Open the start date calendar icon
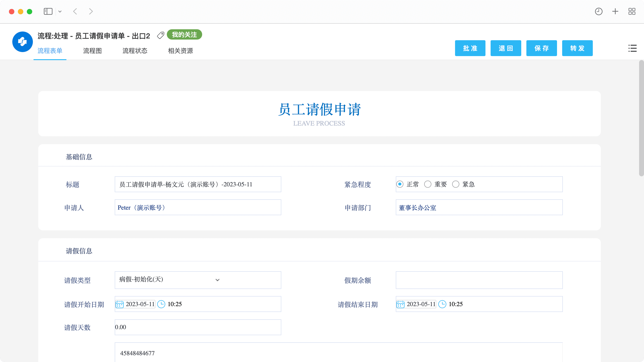Image resolution: width=644 pixels, height=362 pixels. (119, 304)
